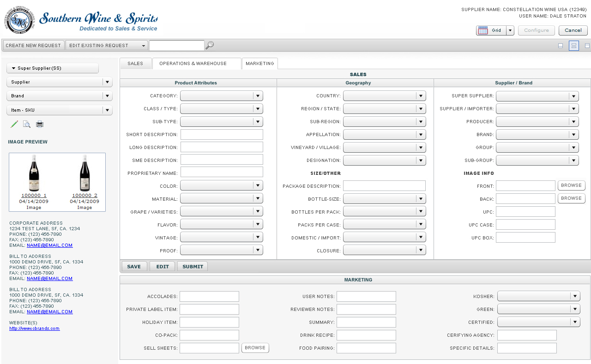The image size is (591, 364).
Task: Open the Category dropdown
Action: point(222,96)
